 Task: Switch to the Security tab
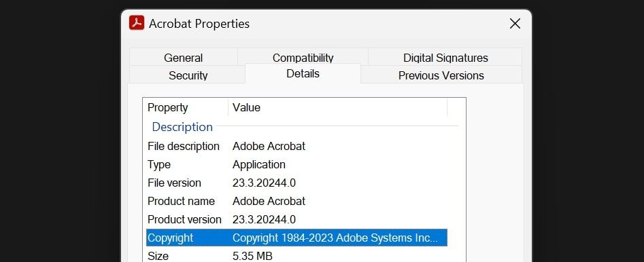188,75
